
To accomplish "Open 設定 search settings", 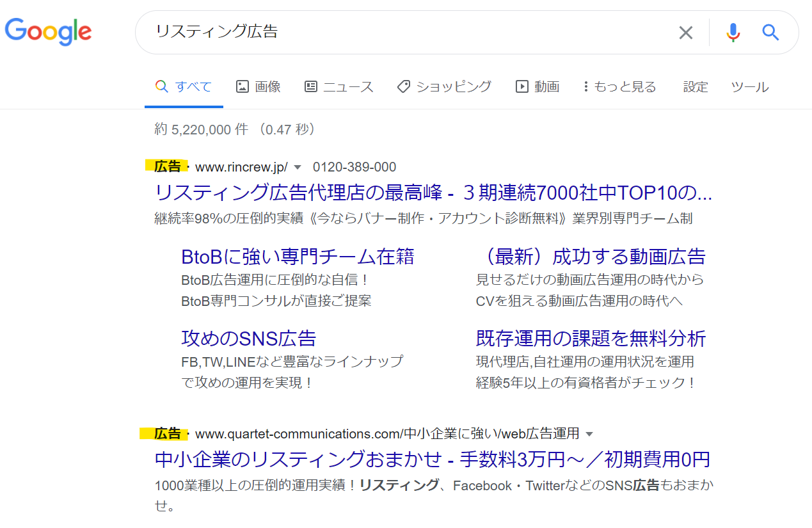I will (696, 87).
